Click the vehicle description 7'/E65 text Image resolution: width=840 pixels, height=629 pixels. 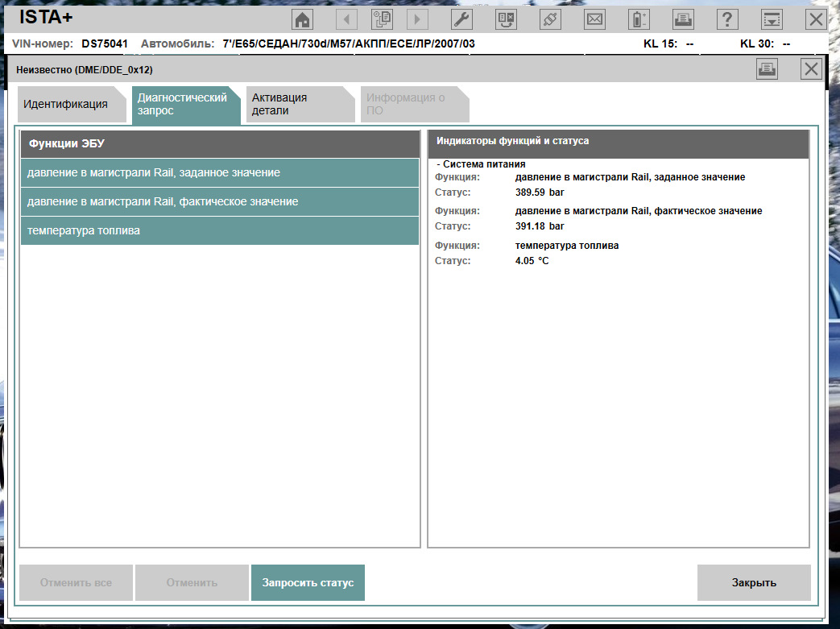(349, 44)
